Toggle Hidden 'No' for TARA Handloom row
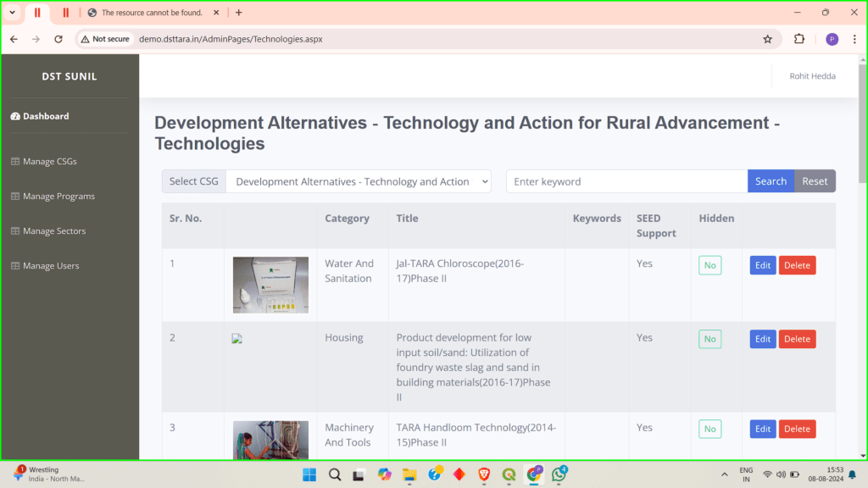 click(x=709, y=429)
